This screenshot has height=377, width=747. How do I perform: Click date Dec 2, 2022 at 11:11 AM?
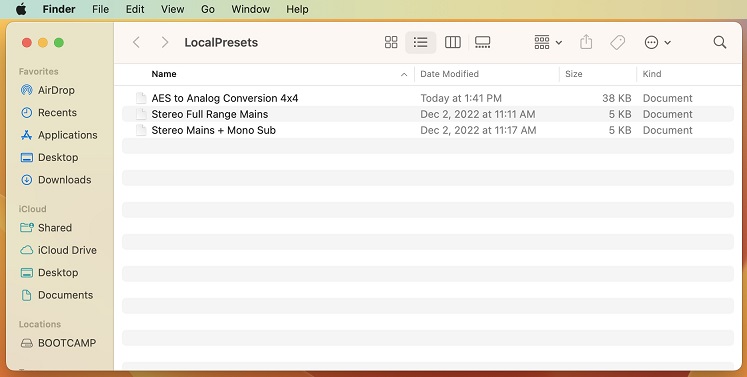click(x=477, y=114)
